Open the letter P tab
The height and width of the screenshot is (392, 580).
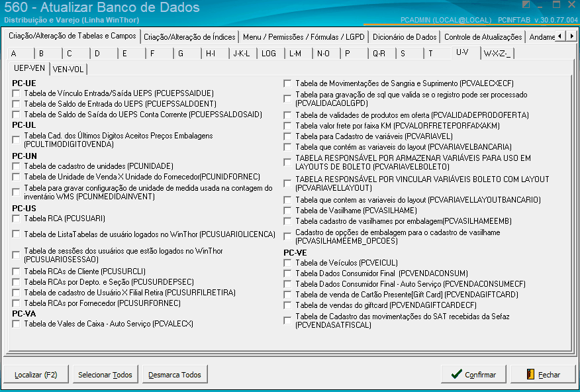coord(354,54)
